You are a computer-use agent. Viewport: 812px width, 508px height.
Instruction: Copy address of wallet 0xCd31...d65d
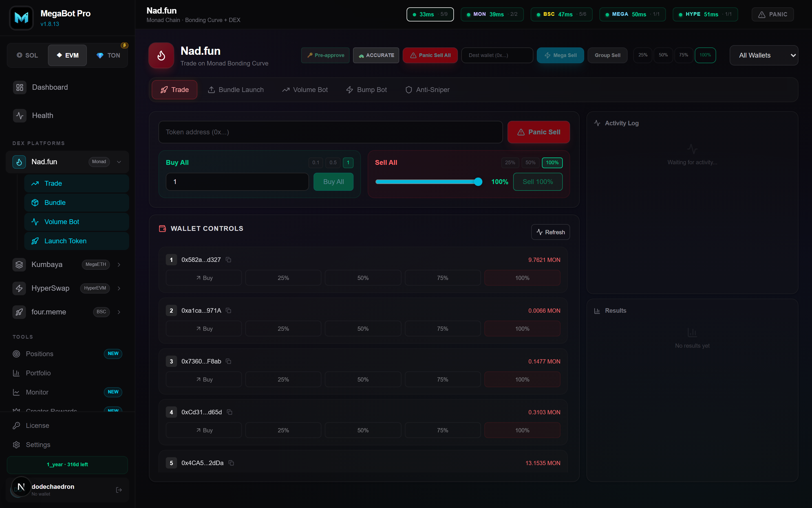coord(230,412)
